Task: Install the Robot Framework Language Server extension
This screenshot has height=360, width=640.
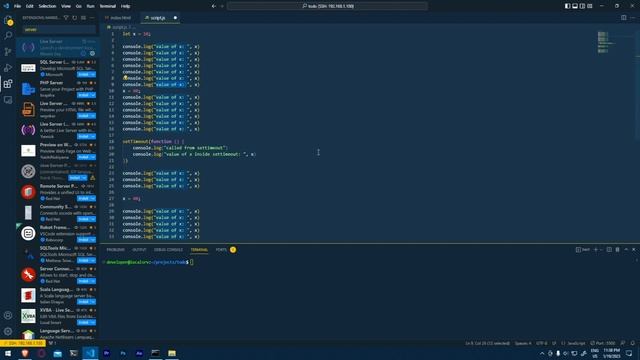Action: click(x=84, y=240)
